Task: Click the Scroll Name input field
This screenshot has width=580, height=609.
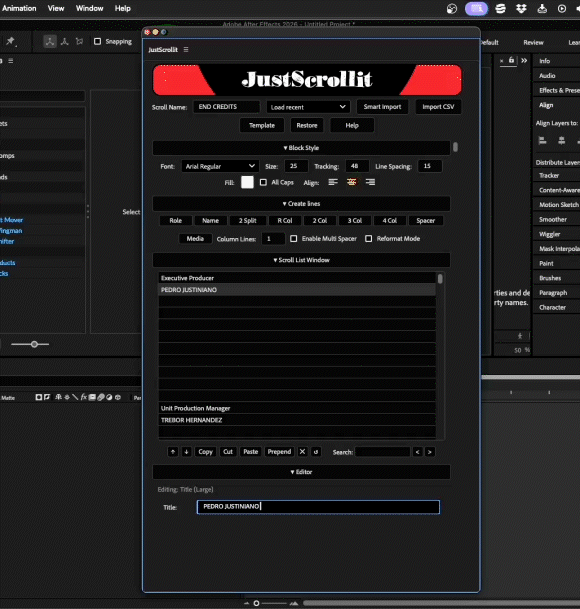Action: click(x=226, y=107)
